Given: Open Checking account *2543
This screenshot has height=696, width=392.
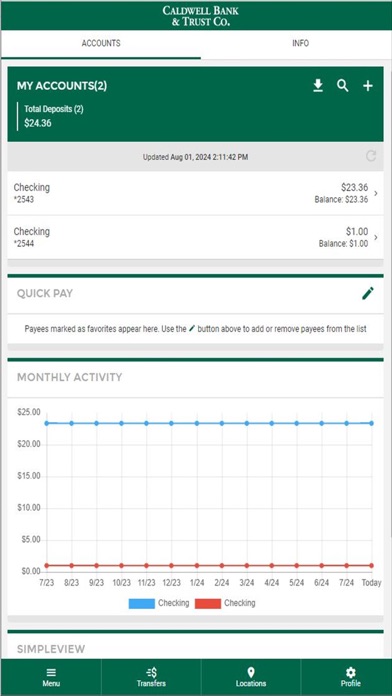Looking at the screenshot, I should coord(195,193).
